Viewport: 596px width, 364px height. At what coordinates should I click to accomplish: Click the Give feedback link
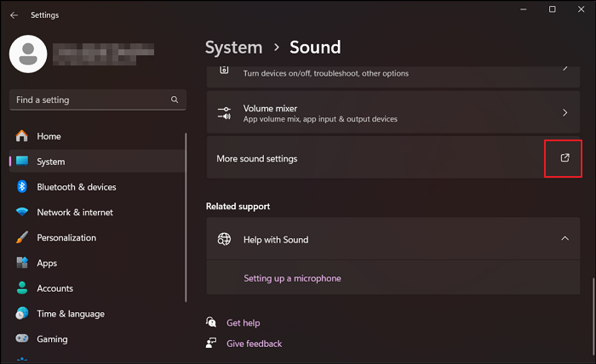point(254,344)
